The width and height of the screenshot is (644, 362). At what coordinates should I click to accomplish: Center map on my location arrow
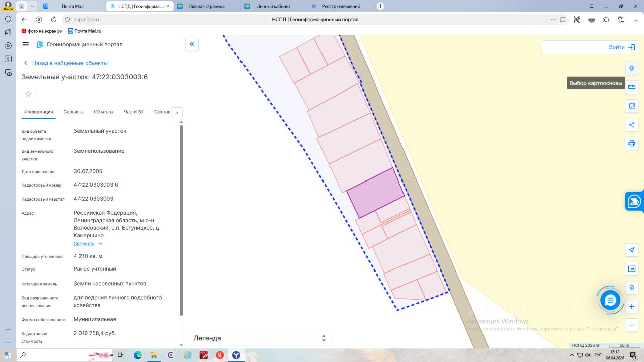tap(632, 250)
